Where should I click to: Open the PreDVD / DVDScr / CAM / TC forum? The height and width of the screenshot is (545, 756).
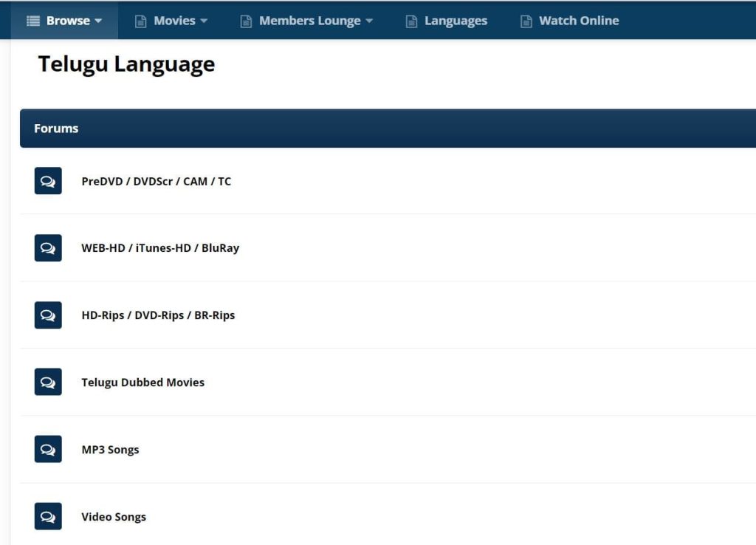point(157,182)
